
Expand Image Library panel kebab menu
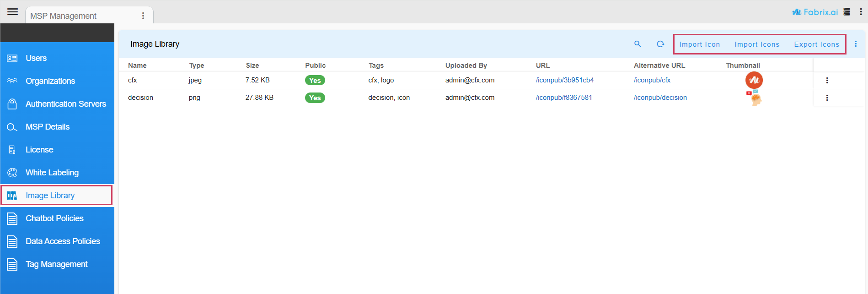tap(856, 44)
